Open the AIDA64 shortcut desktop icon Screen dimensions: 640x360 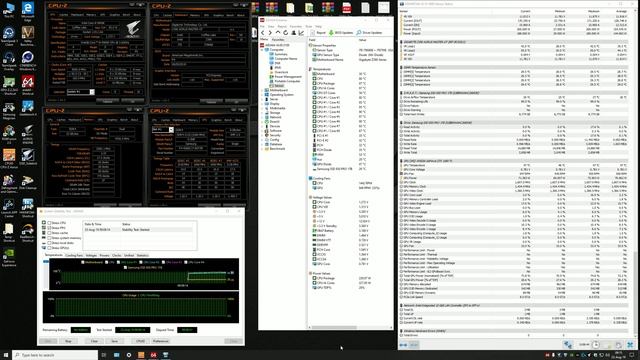[27, 85]
